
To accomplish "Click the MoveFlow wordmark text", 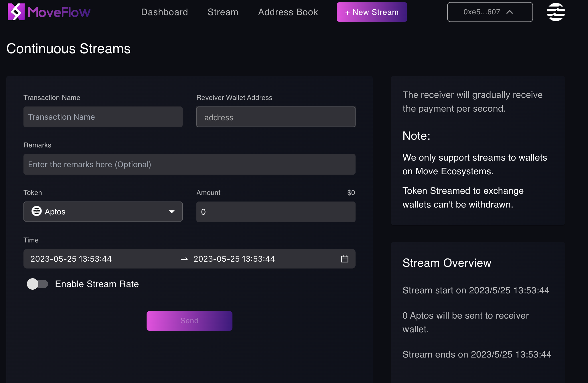I will 59,12.
